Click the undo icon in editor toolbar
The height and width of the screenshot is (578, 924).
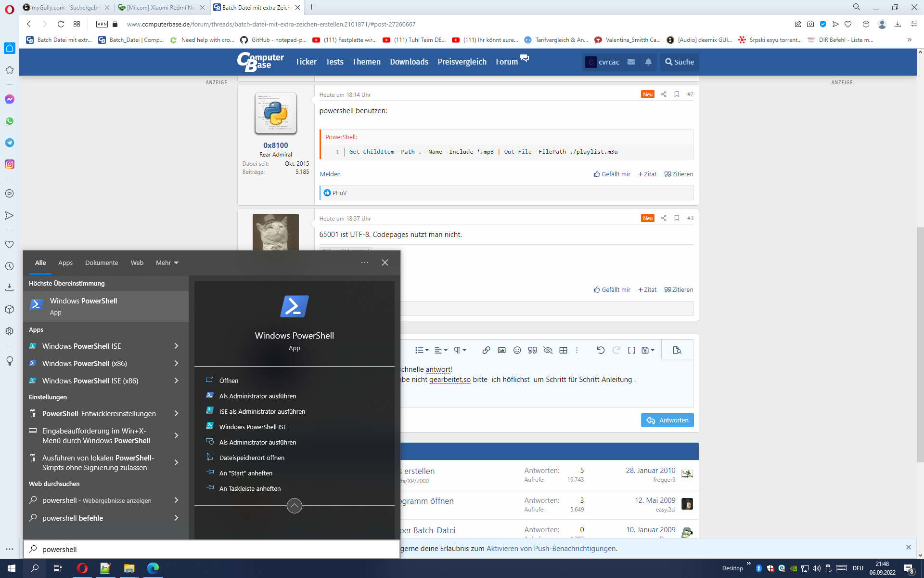click(600, 350)
